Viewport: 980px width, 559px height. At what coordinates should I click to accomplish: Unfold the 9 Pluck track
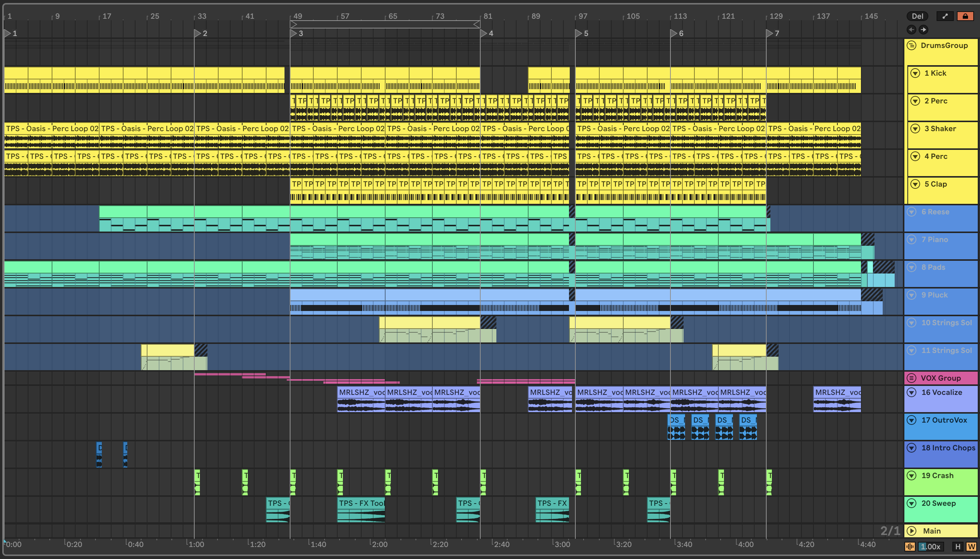click(x=912, y=295)
